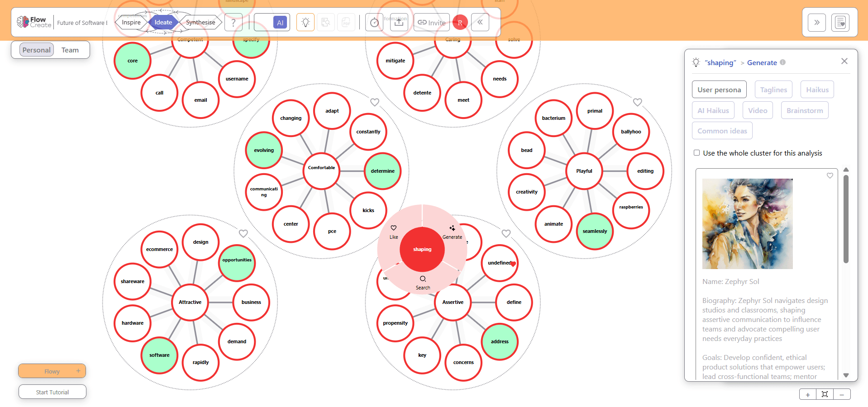Start the timer stopwatch icon
Screen dimensions: 868x407
(x=374, y=22)
